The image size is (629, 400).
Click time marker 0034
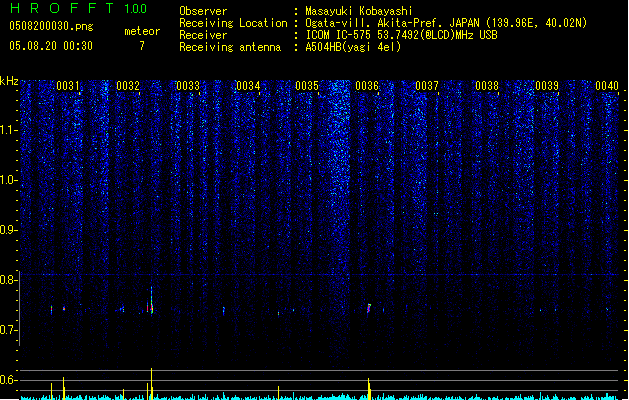[248, 86]
